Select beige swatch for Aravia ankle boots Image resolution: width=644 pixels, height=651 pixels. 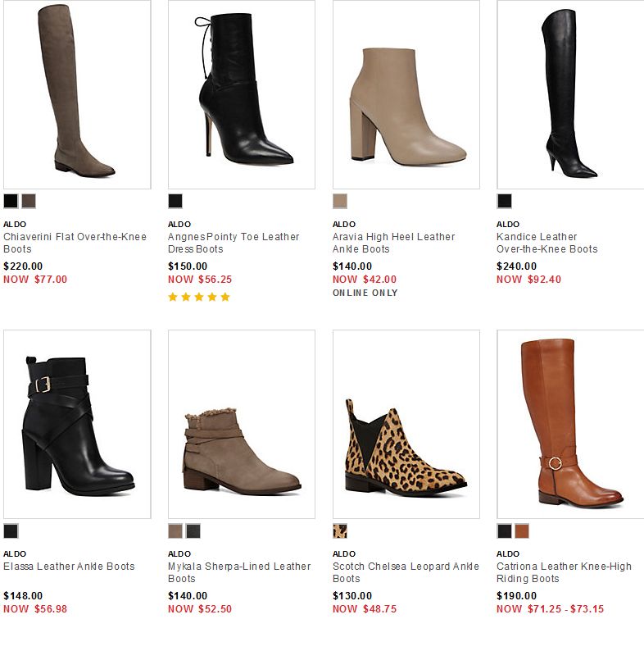pos(340,202)
